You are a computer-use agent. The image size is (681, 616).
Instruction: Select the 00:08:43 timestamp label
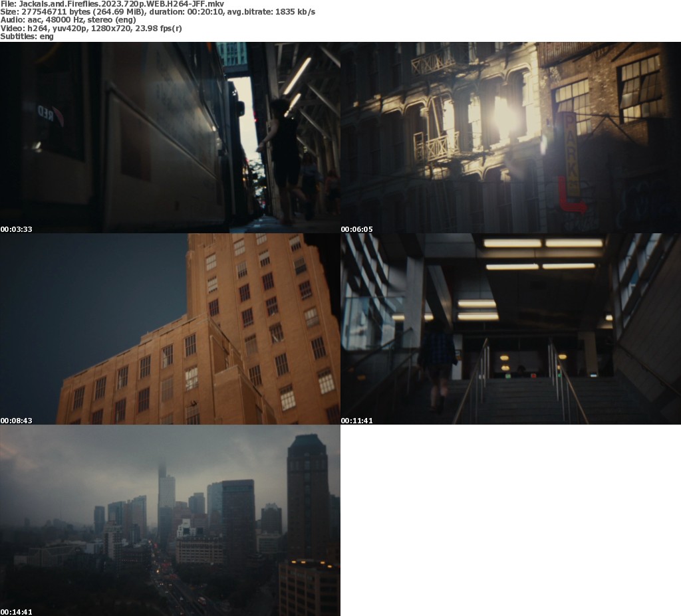(17, 421)
